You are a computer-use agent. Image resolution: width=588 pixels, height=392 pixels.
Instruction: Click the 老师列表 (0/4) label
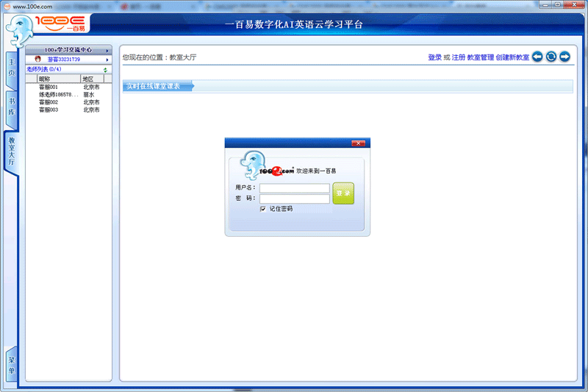tap(43, 69)
